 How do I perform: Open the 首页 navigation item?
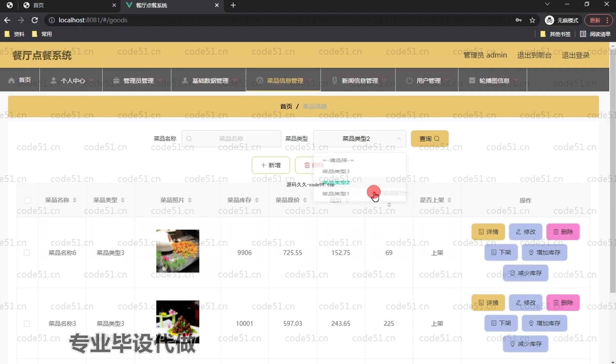(x=20, y=80)
